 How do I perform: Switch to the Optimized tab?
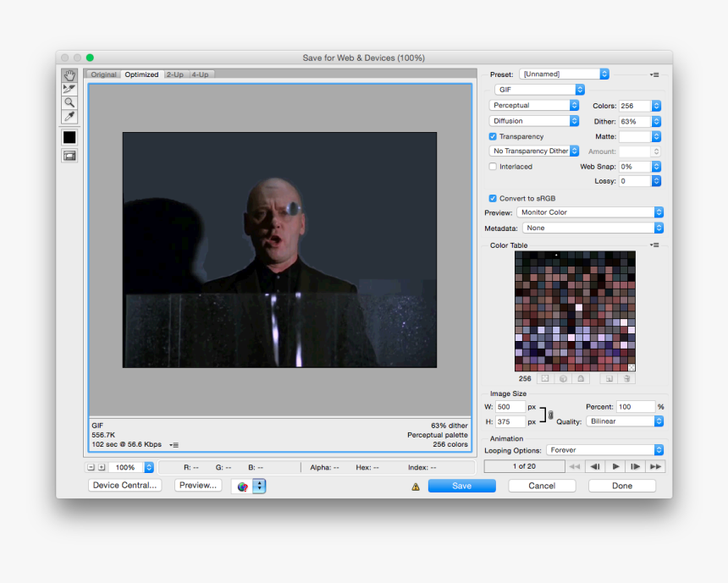click(x=141, y=74)
